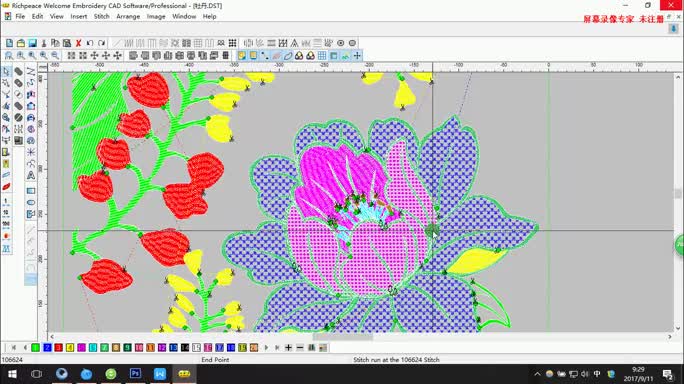This screenshot has height=384, width=684.
Task: Save design with the floppy disk icon
Action: point(32,43)
